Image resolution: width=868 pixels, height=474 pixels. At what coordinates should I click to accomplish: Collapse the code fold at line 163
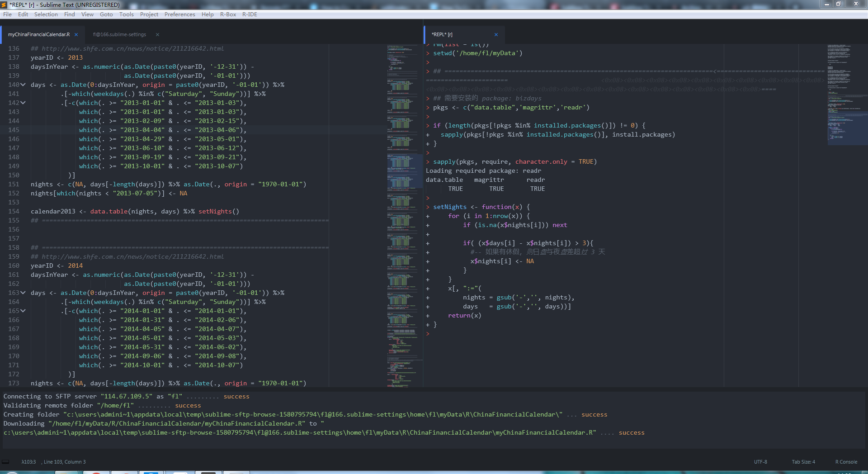23,293
